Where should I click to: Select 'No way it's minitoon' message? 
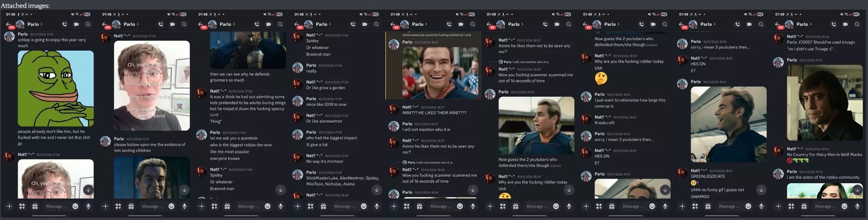tap(325, 161)
